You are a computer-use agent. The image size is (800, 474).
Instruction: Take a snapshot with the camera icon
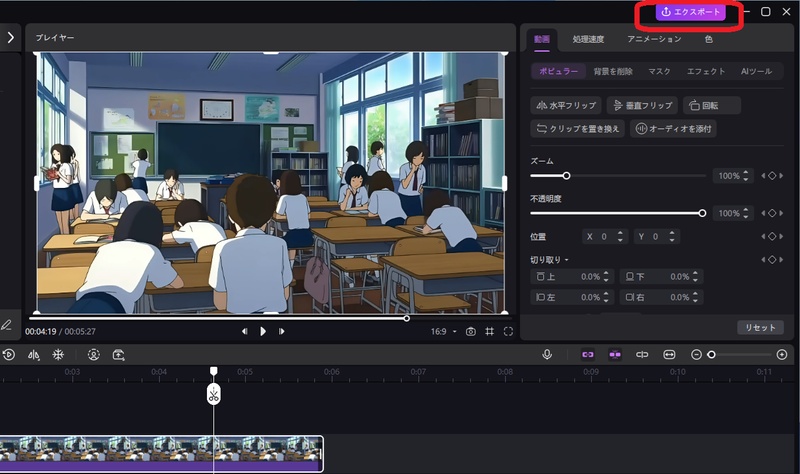pos(470,332)
